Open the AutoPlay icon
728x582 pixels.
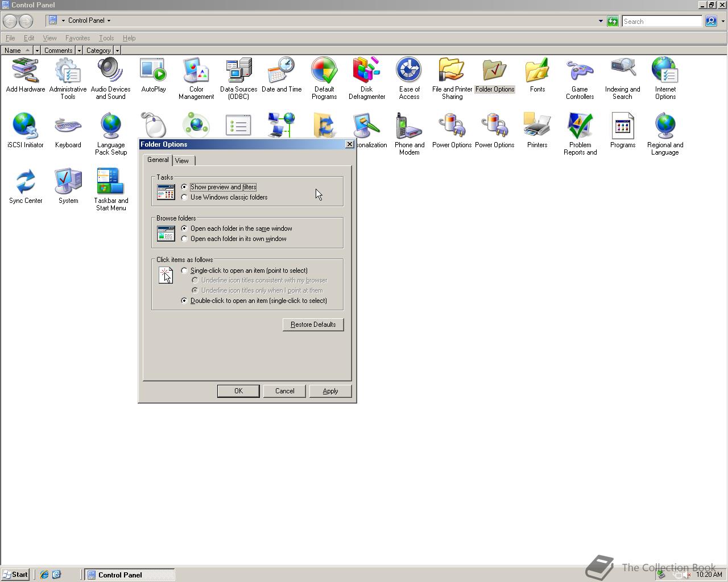pos(153,75)
